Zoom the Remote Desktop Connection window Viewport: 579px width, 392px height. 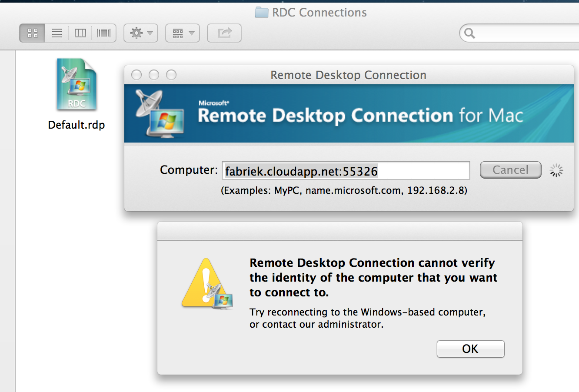pyautogui.click(x=172, y=75)
